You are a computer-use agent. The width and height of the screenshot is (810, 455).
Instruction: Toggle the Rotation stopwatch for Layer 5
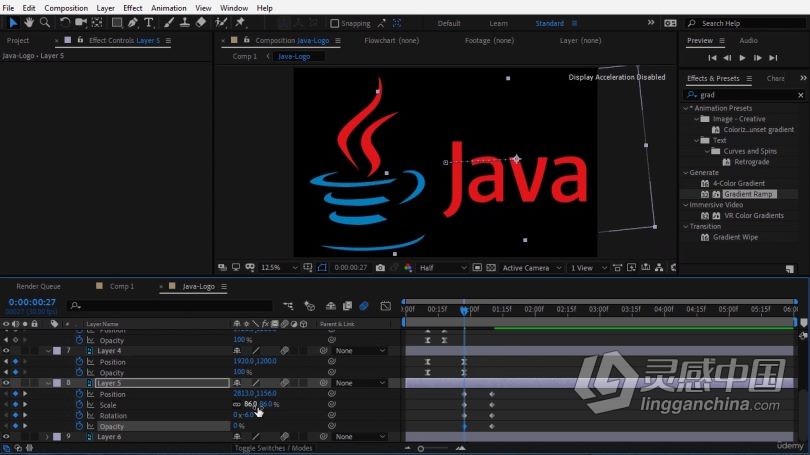tap(79, 416)
